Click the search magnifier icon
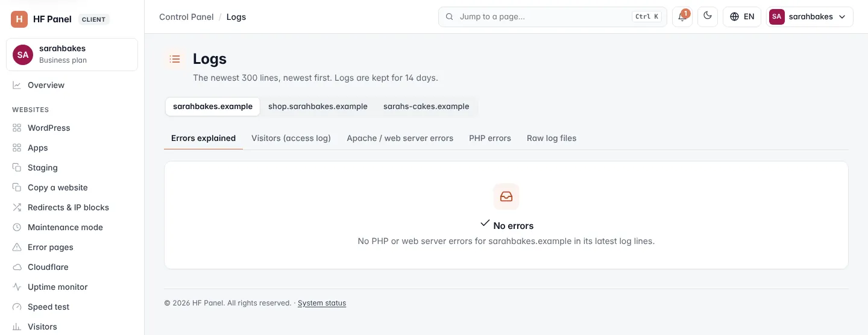The width and height of the screenshot is (868, 335). (449, 17)
